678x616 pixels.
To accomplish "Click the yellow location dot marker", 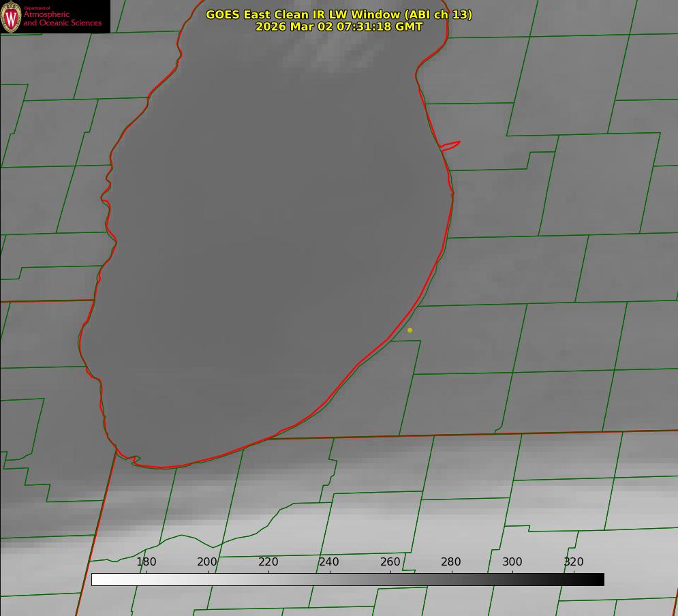I will pos(410,330).
